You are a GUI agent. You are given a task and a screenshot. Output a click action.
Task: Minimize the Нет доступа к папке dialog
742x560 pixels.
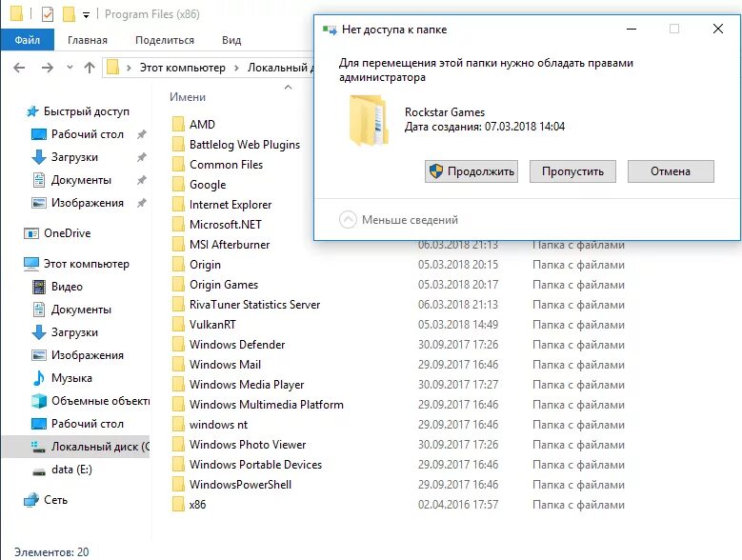[632, 30]
